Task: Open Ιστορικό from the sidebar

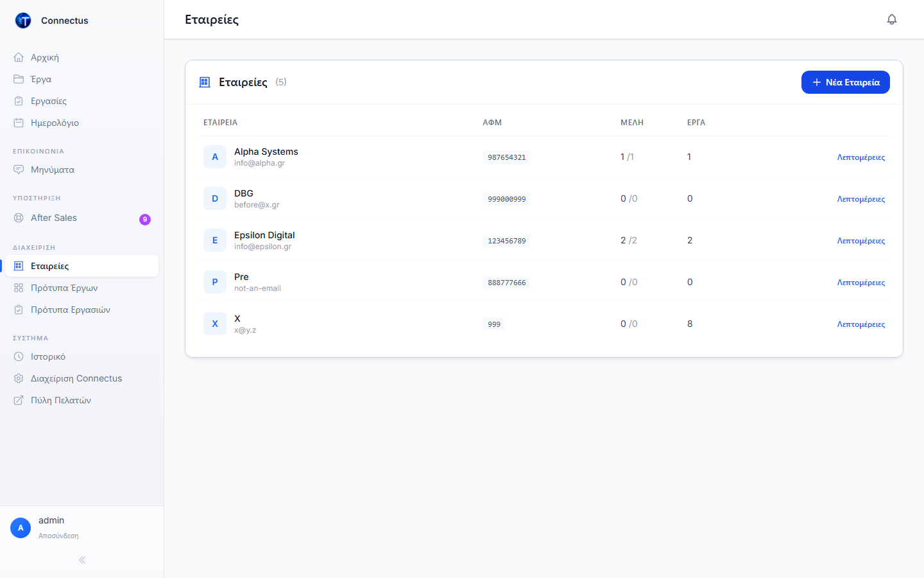Action: click(82, 356)
